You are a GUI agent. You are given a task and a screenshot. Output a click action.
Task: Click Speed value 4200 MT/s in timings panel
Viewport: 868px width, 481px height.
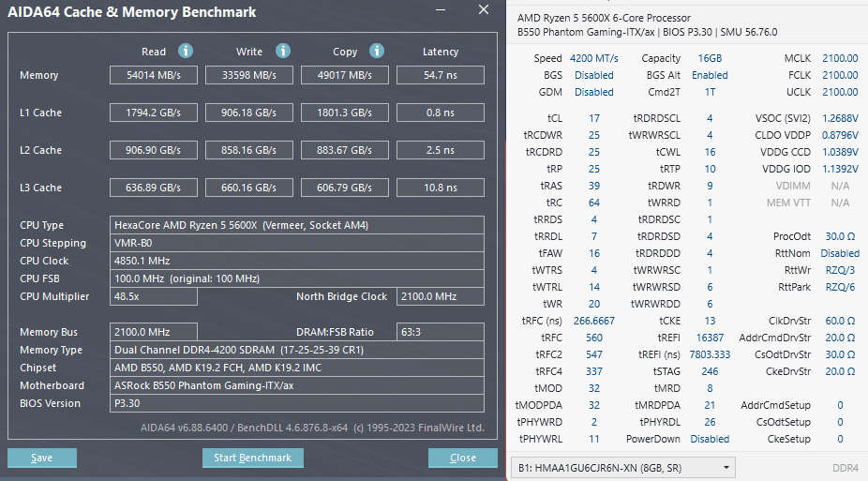click(x=594, y=58)
